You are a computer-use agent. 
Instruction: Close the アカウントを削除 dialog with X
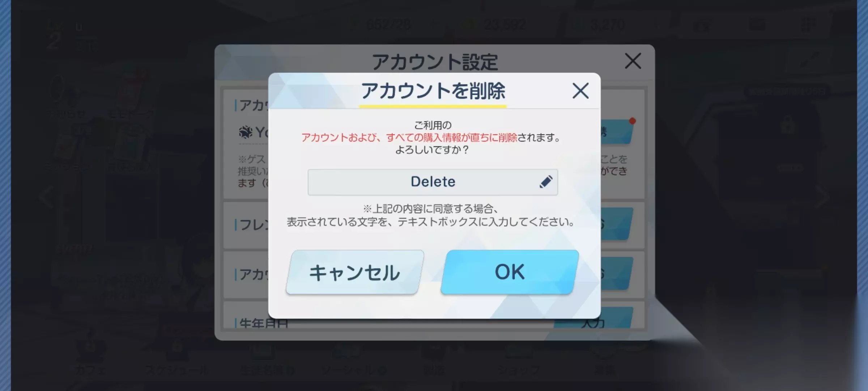580,91
